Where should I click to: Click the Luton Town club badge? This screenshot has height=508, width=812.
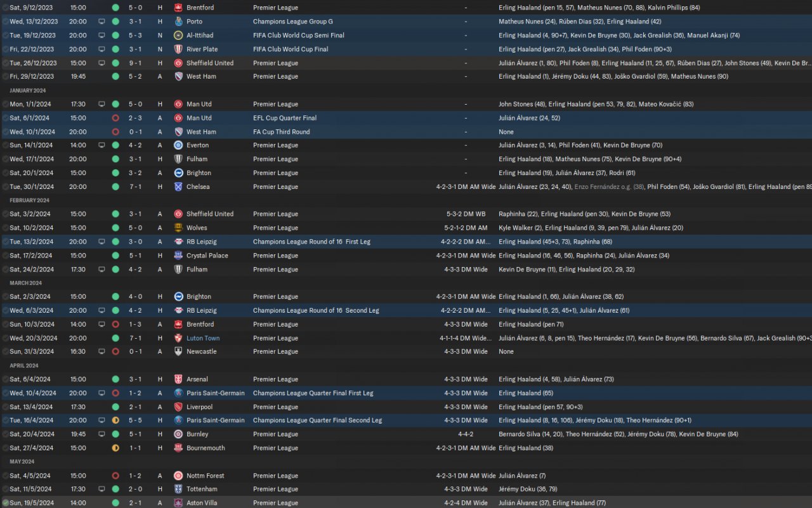(178, 338)
